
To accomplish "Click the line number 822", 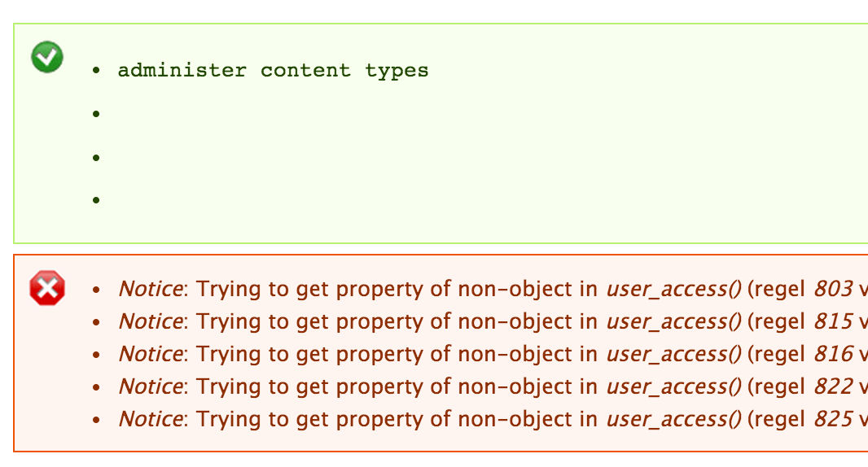I will [x=833, y=386].
